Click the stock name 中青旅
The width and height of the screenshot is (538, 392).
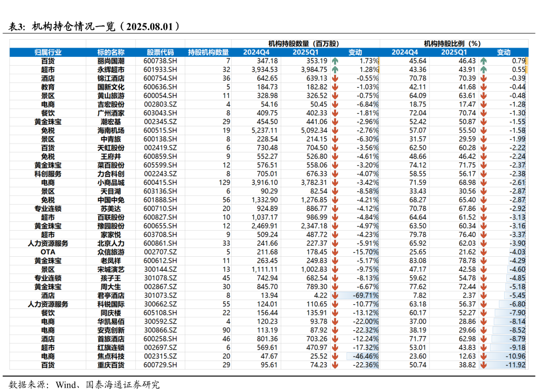pos(111,139)
